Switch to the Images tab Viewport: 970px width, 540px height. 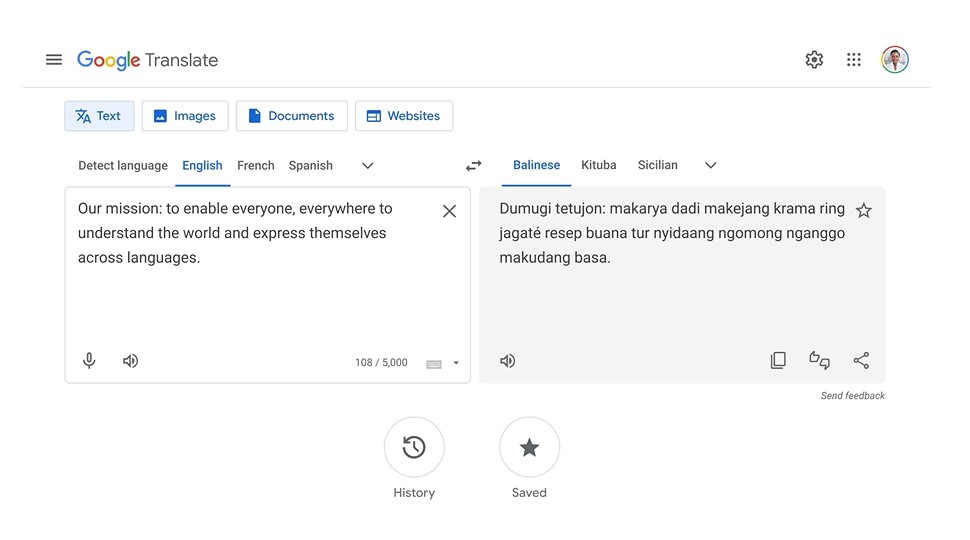(185, 116)
